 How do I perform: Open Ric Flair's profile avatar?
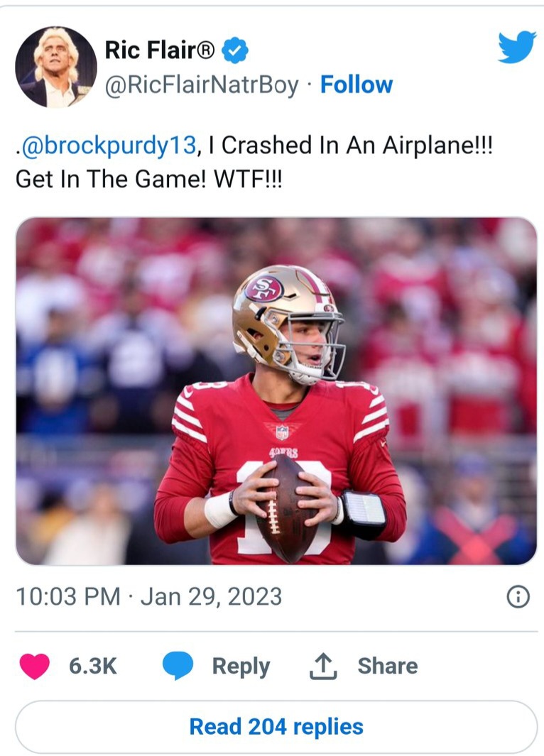tap(56, 67)
